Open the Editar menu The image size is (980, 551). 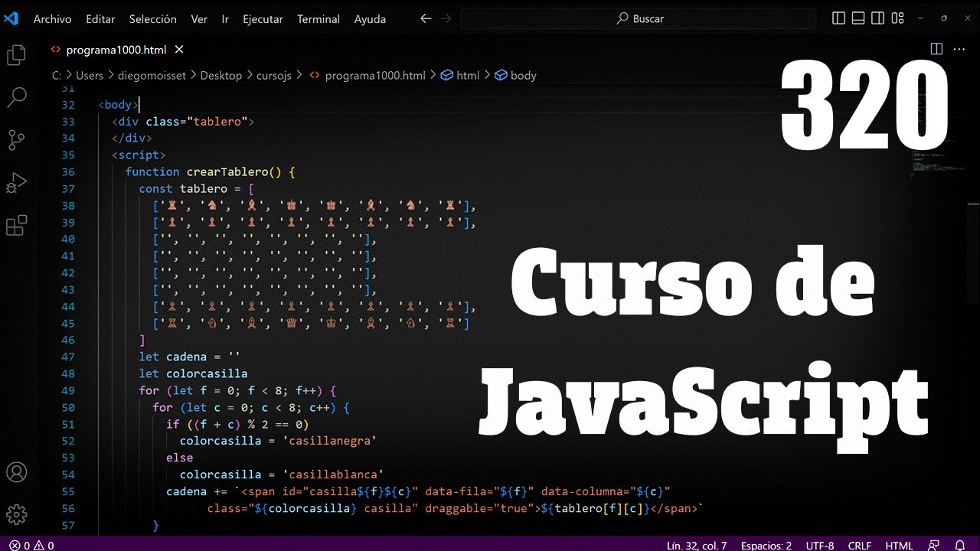point(100,19)
